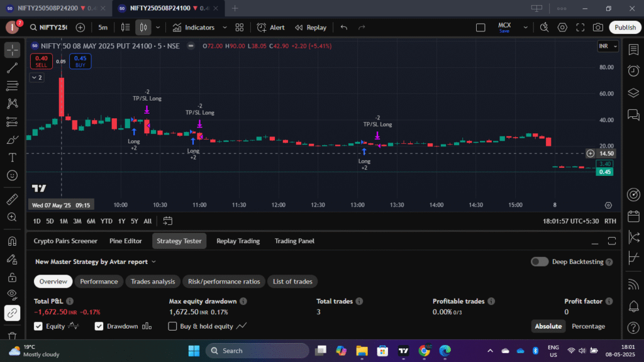Image resolution: width=644 pixels, height=362 pixels.
Task: Undo the last chart action
Action: 344,28
